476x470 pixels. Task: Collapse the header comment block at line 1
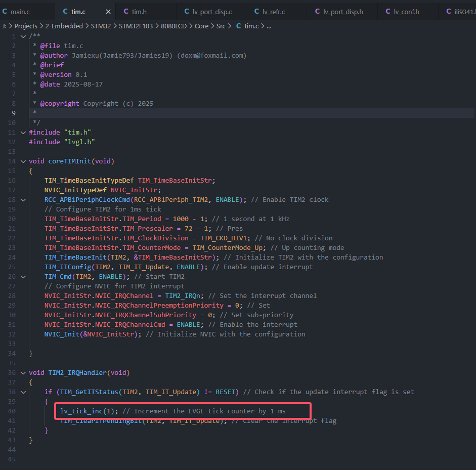coord(23,36)
